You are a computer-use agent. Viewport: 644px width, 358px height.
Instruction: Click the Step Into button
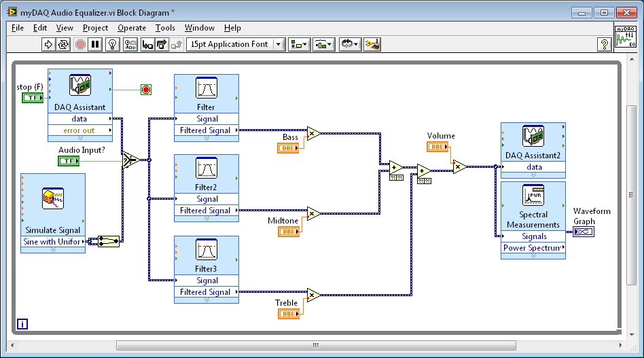click(x=145, y=44)
